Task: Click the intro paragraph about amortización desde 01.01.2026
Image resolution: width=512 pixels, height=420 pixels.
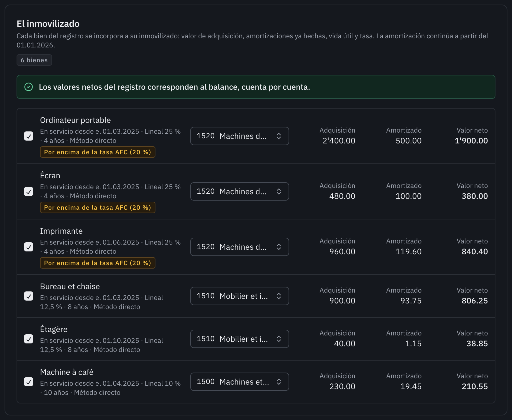Action: (252, 41)
